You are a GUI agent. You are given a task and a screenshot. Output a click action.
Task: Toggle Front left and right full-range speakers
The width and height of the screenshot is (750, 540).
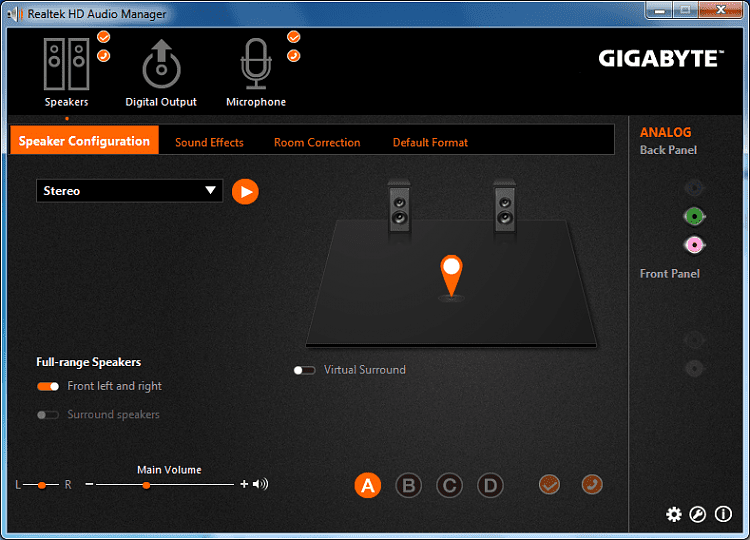[48, 386]
